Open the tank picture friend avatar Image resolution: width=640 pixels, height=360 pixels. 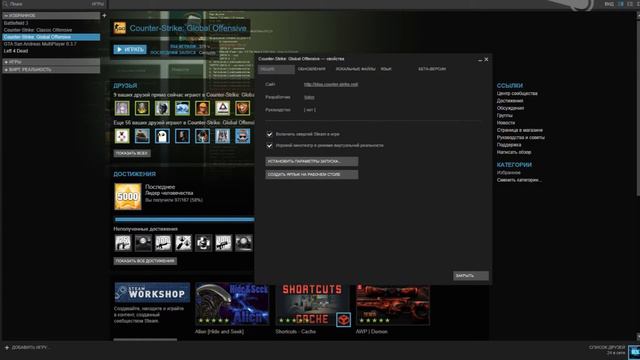pyautogui.click(x=142, y=136)
